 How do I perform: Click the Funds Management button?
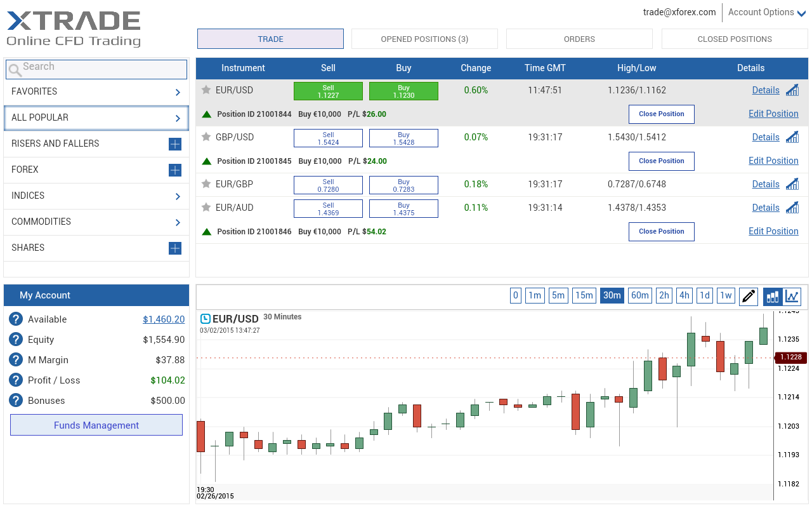click(x=96, y=425)
